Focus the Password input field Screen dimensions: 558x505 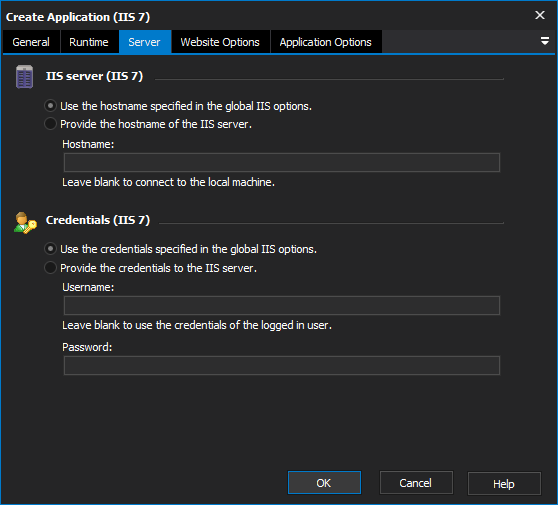pyautogui.click(x=282, y=365)
